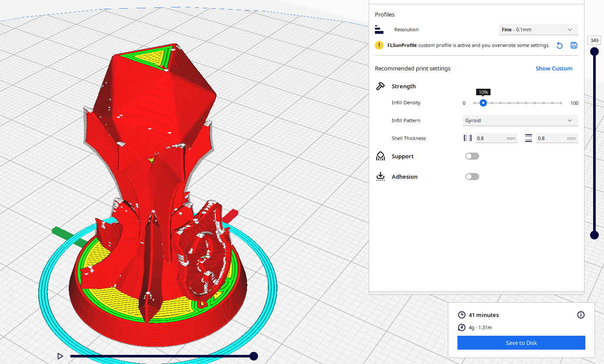Click the Strength hammer icon

pos(380,86)
